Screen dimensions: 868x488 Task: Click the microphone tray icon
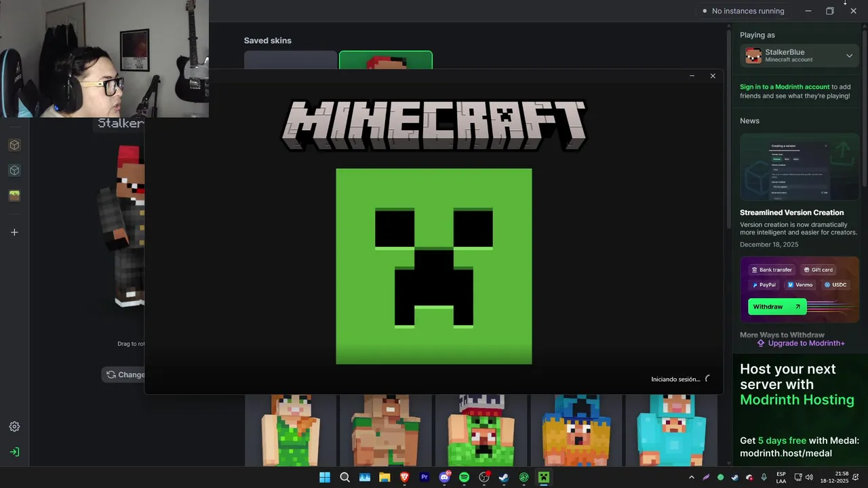pyautogui.click(x=764, y=477)
